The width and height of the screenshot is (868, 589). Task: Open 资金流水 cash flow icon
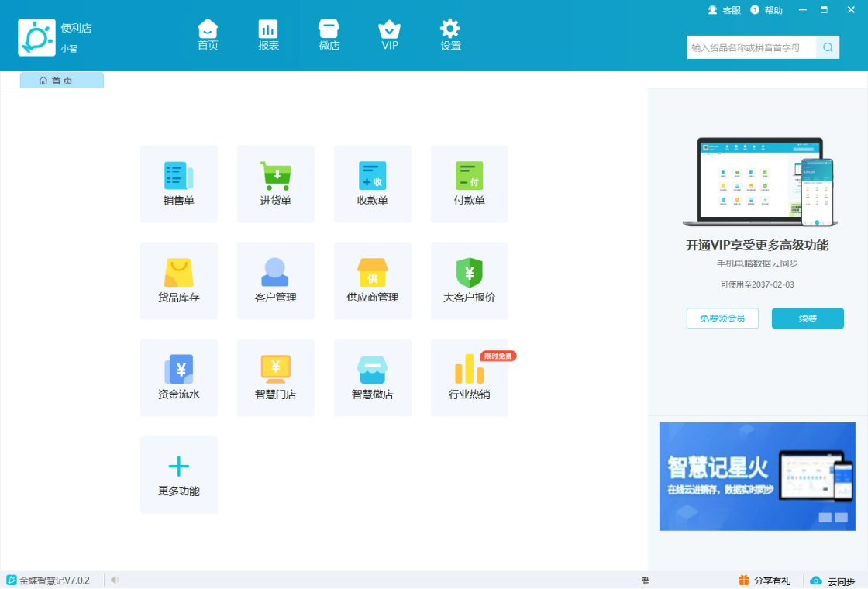point(179,370)
